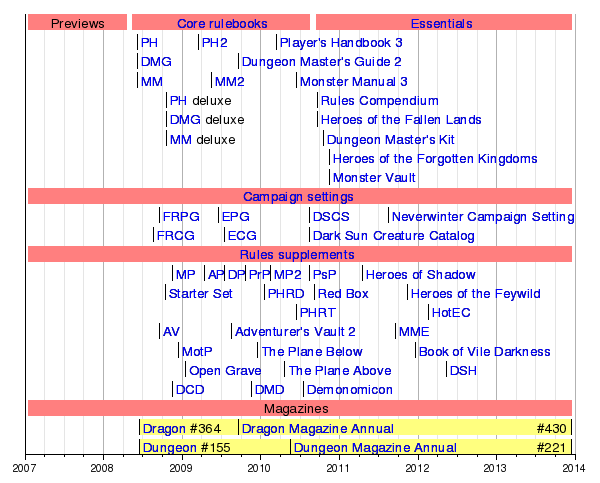Image resolution: width=600 pixels, height=483 pixels.
Task: Click the 2010 year label on axis
Action: click(259, 468)
